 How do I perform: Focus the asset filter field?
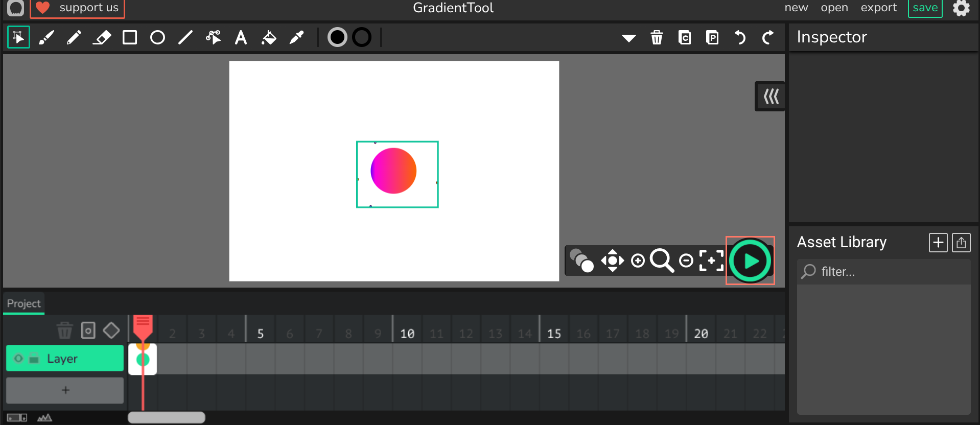[x=884, y=271]
